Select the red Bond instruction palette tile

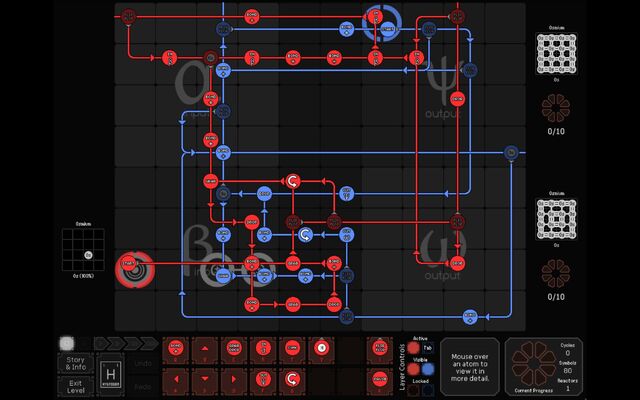point(176,350)
